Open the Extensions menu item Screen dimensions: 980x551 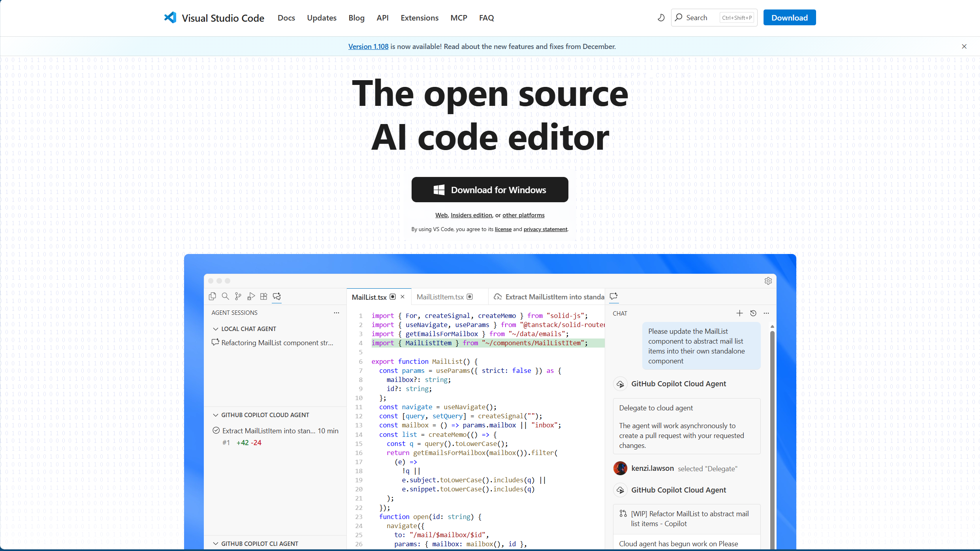tap(419, 18)
